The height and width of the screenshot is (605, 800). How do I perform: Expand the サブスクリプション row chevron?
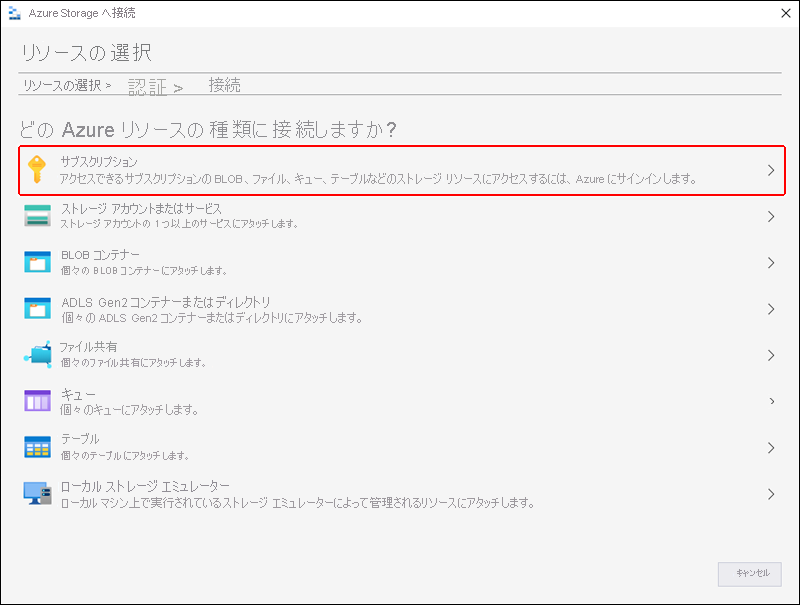pos(771,170)
